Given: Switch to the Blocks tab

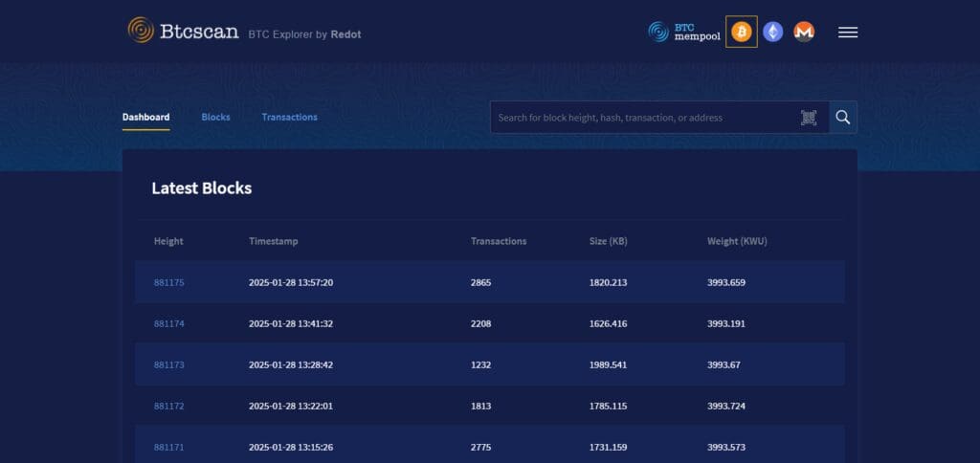Looking at the screenshot, I should point(215,117).
